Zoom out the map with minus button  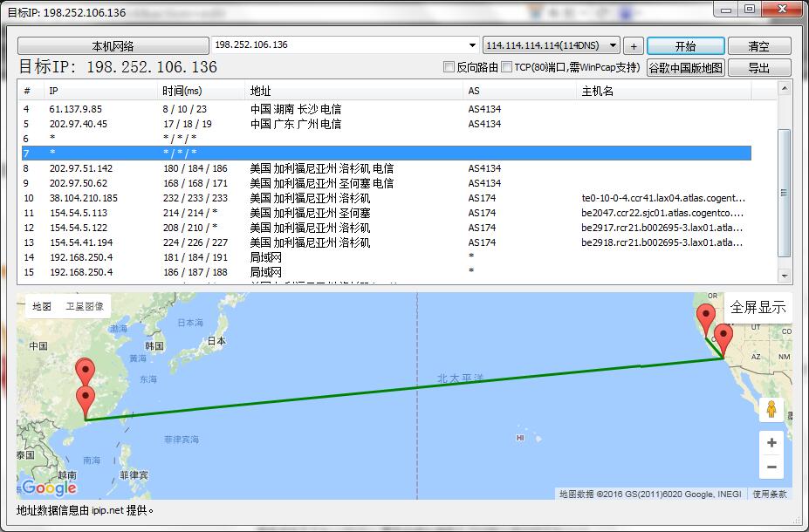coord(771,467)
